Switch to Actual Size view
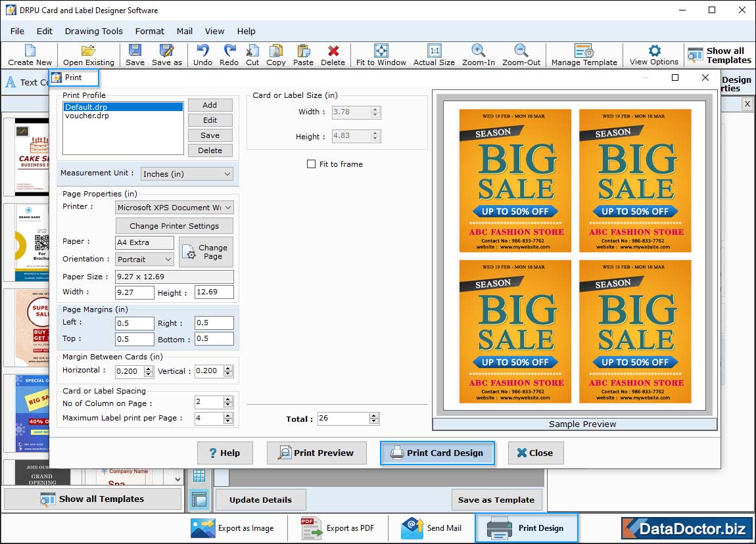The height and width of the screenshot is (544, 756). point(434,55)
